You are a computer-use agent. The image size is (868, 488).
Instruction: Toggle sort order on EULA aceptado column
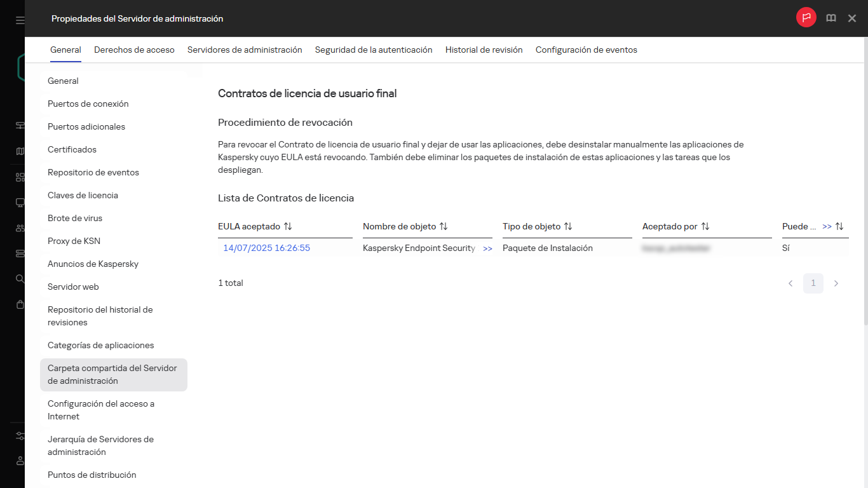click(287, 226)
